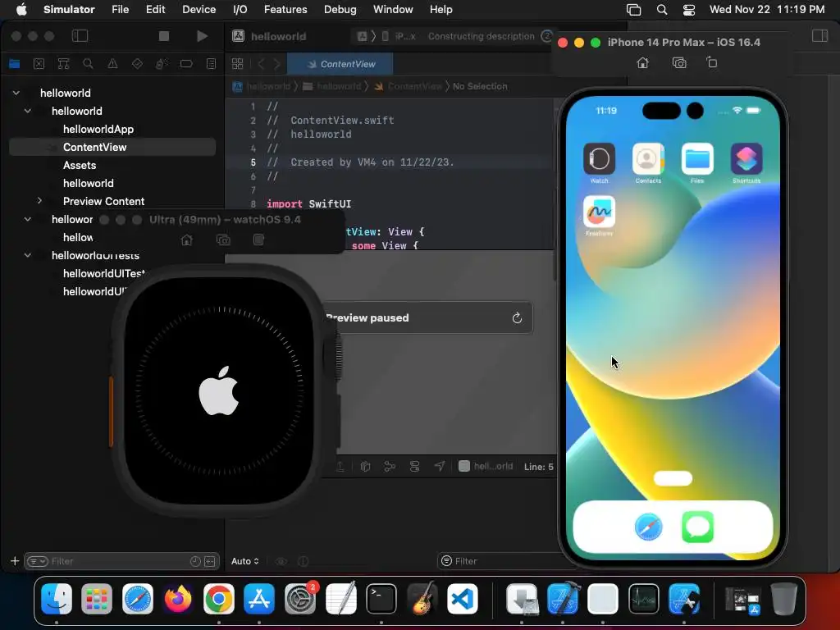The image size is (840, 630).
Task: Rotate the iPhone simulator device
Action: click(x=711, y=62)
